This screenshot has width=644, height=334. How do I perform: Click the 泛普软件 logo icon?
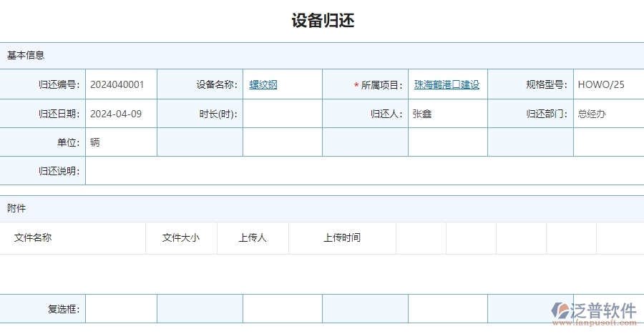[x=560, y=310]
